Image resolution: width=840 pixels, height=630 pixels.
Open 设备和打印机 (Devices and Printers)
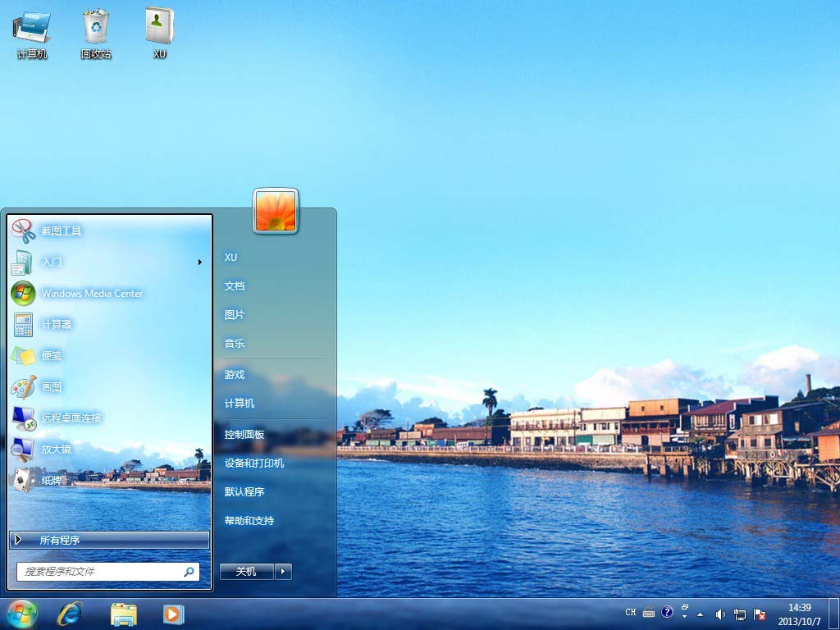pyautogui.click(x=254, y=463)
